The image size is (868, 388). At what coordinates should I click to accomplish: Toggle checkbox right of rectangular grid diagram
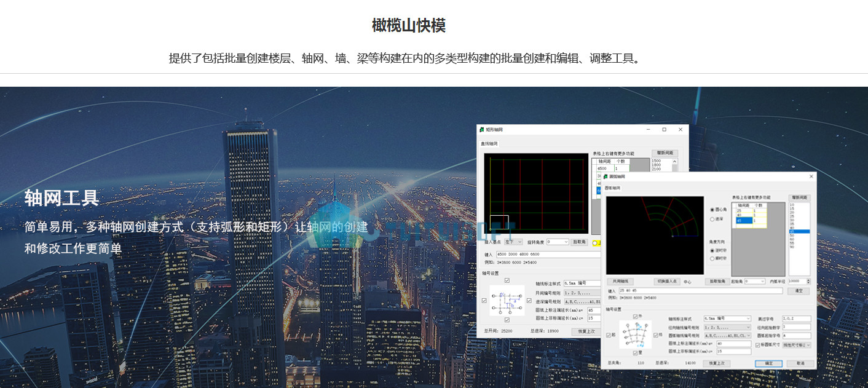[529, 301]
